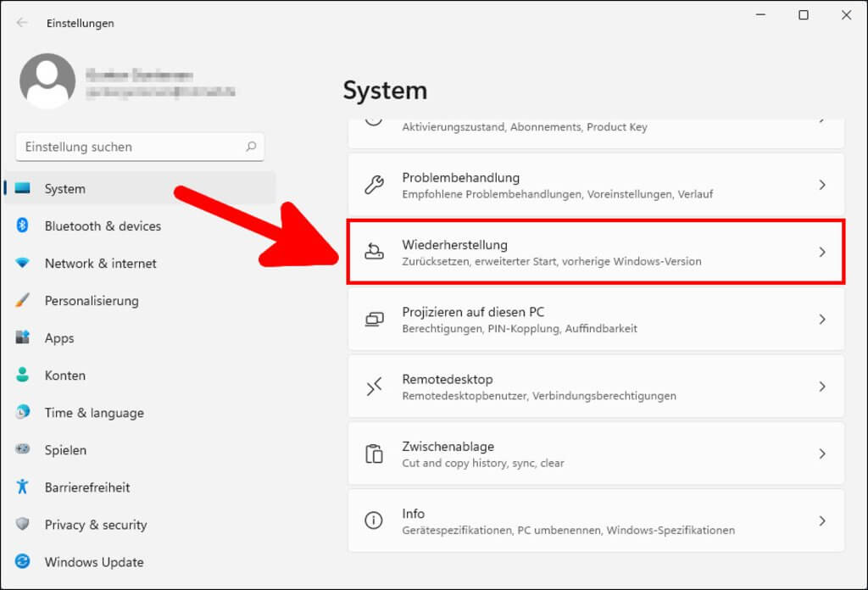This screenshot has width=868, height=590.
Task: Click the Problembehandlung wrench icon
Action: (375, 184)
